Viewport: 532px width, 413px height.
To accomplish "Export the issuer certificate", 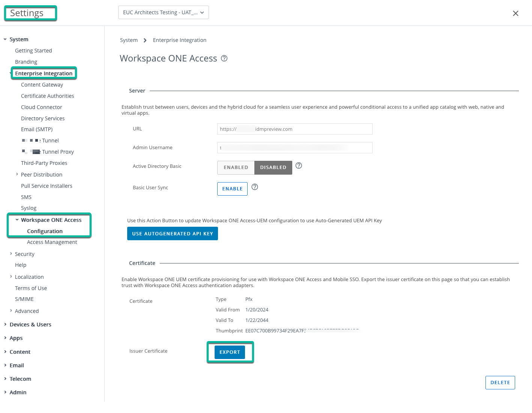I will (230, 352).
